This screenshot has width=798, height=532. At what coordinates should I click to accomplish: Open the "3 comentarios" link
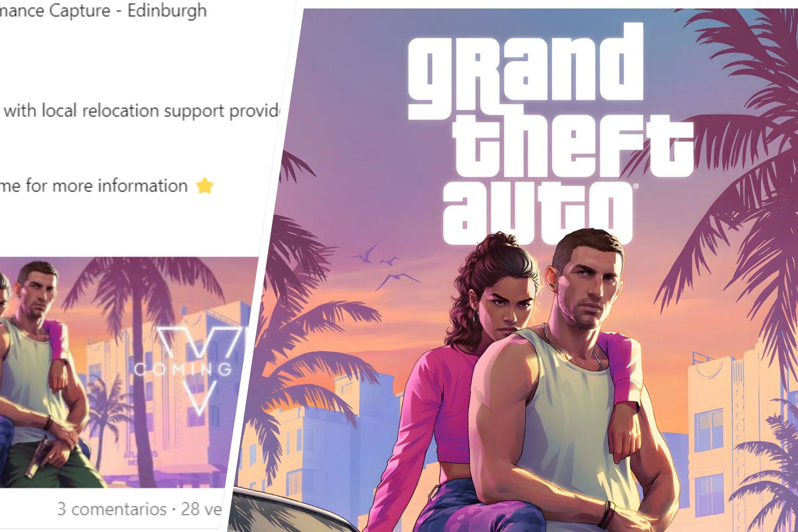pyautogui.click(x=112, y=509)
